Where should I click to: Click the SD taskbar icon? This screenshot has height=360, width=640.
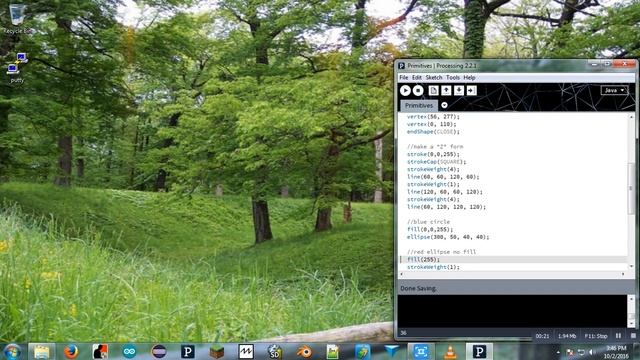click(275, 351)
